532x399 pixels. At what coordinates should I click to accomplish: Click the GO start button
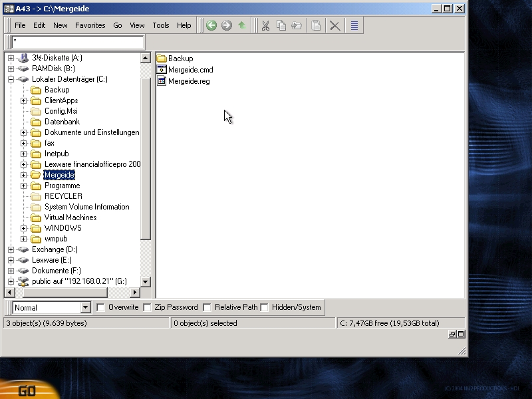[27, 390]
